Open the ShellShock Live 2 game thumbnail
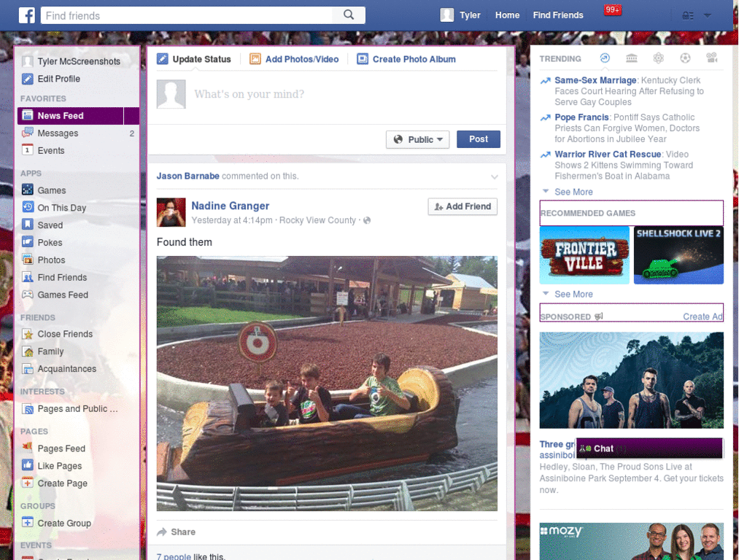747x560 pixels. tap(678, 256)
